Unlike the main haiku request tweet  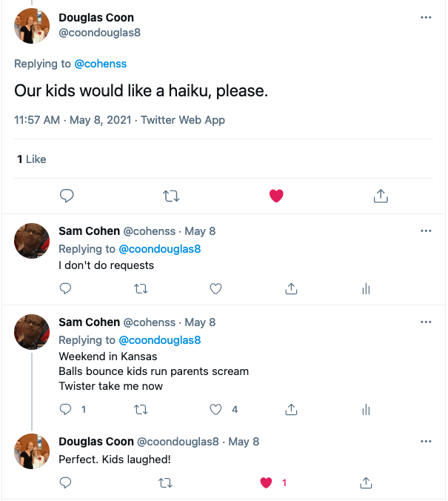click(275, 196)
